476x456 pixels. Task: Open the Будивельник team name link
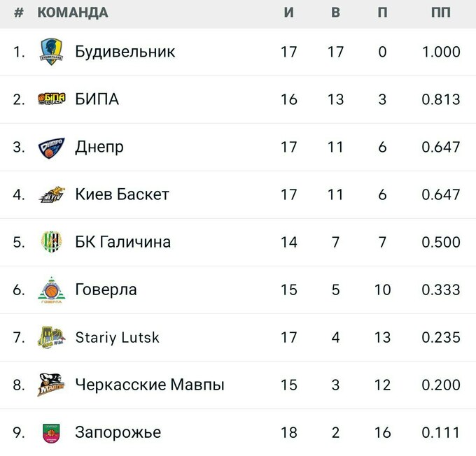125,52
